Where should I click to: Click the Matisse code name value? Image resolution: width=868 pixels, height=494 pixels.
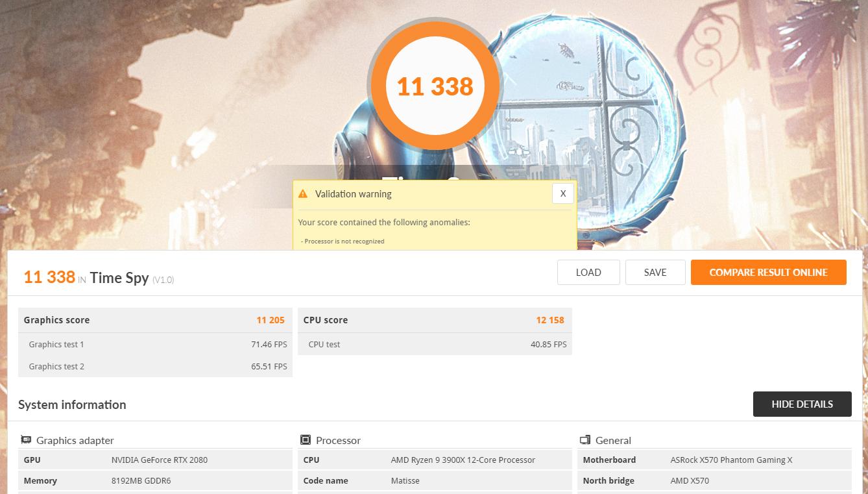point(405,481)
